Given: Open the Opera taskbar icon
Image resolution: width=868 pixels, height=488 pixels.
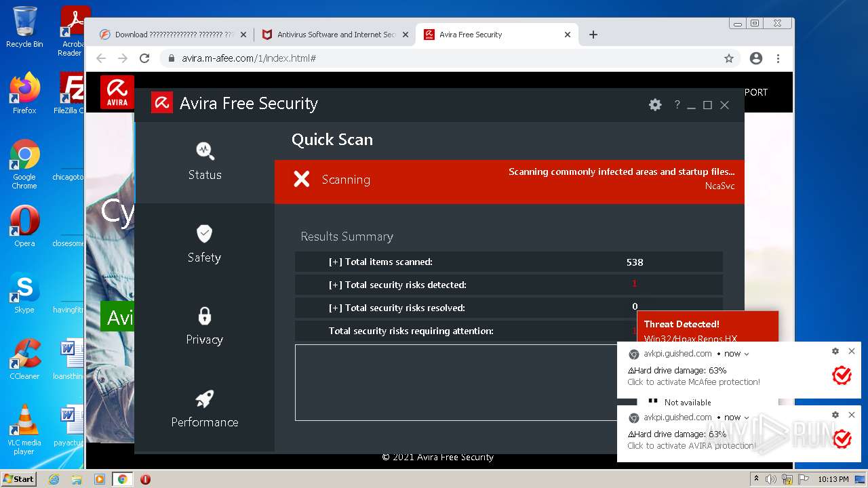Looking at the screenshot, I should [x=145, y=479].
